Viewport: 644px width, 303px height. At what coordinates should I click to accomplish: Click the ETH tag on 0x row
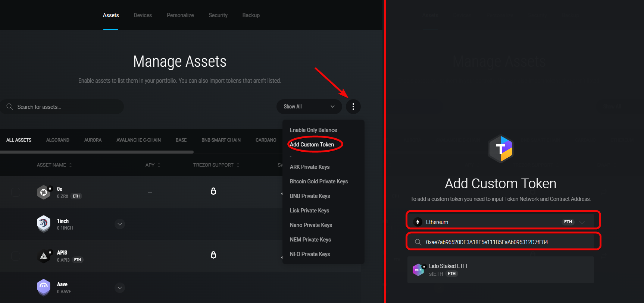(76, 196)
